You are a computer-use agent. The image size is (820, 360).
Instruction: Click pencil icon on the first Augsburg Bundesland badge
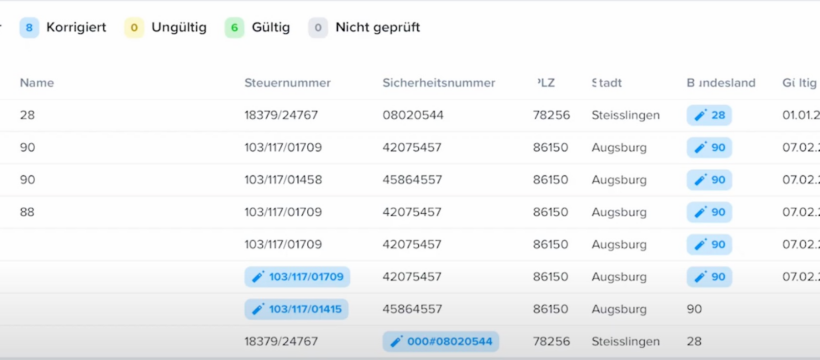[700, 148]
